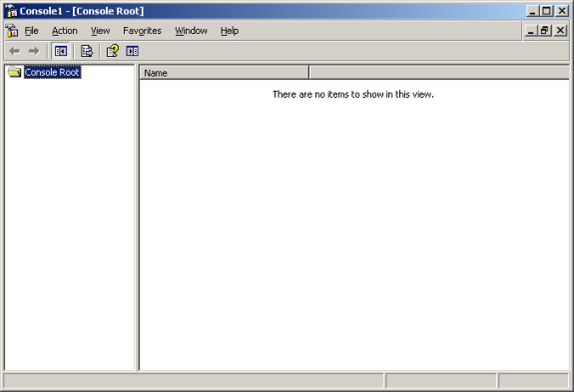Open the Action menu
The width and height of the screenshot is (574, 392).
point(65,31)
